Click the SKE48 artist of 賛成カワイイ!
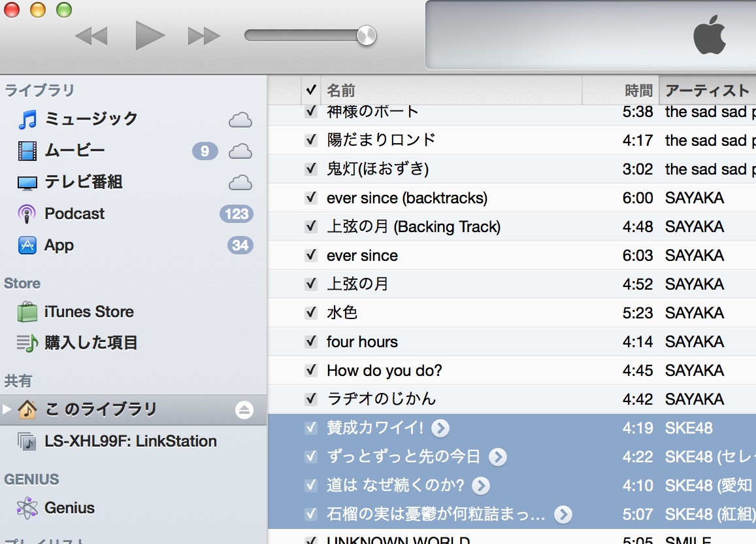The image size is (756, 544). pyautogui.click(x=689, y=428)
